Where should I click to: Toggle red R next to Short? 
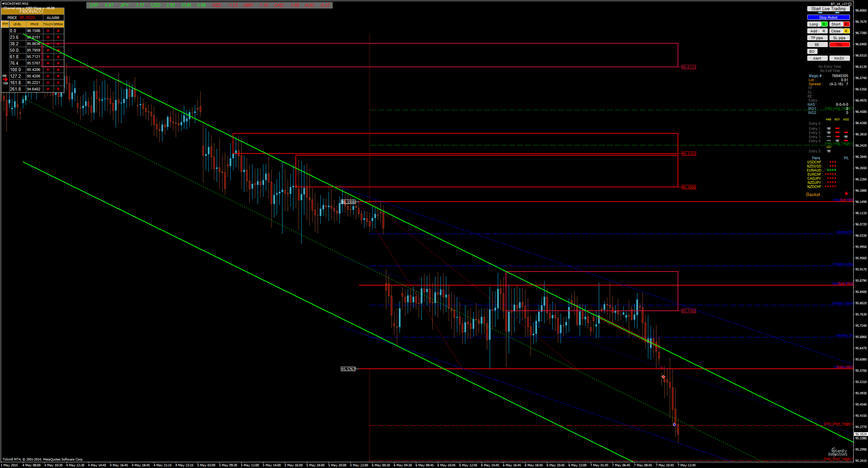pos(847,24)
